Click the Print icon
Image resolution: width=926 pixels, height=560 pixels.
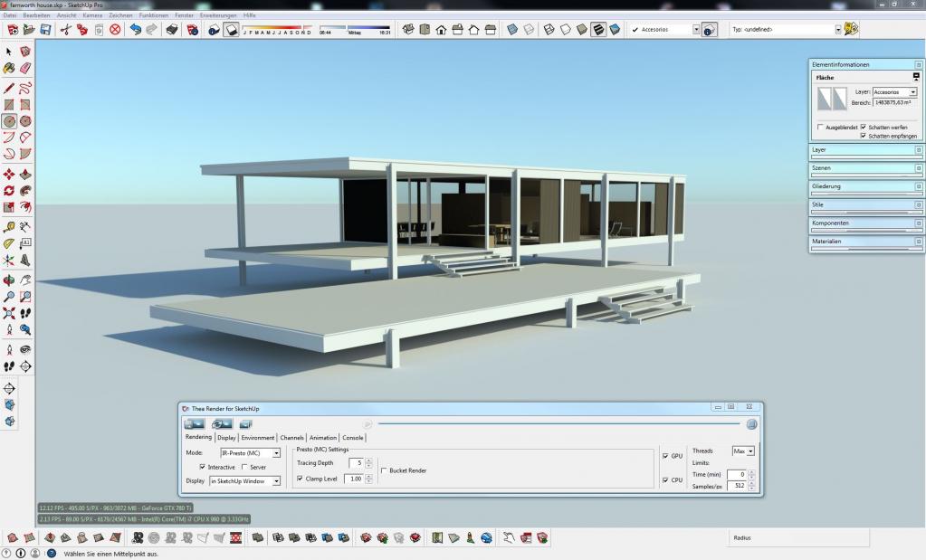tap(172, 30)
